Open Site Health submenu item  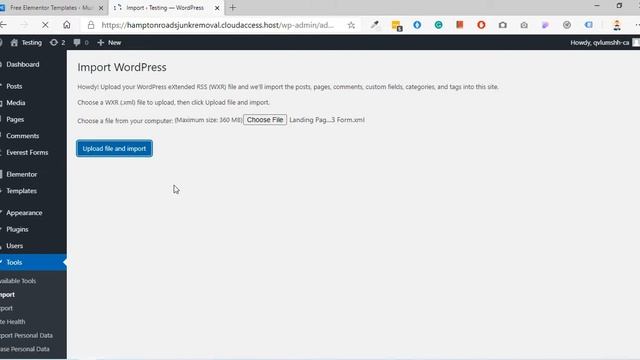coord(13,322)
